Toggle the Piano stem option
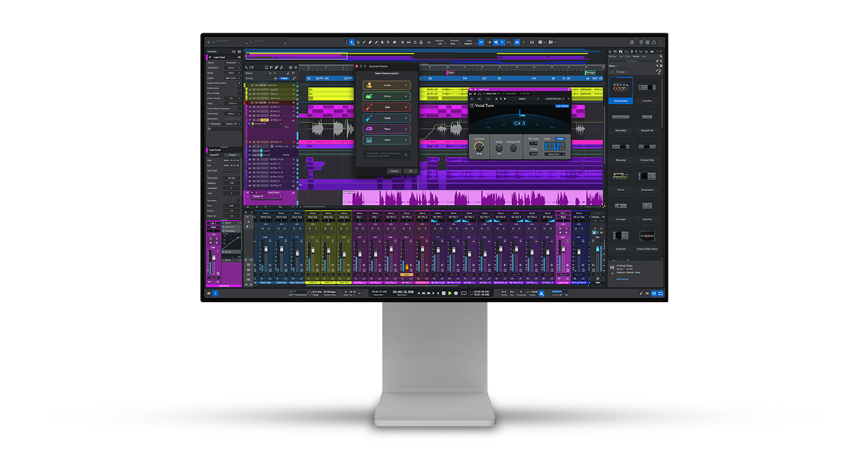The width and height of the screenshot is (868, 456). [387, 129]
